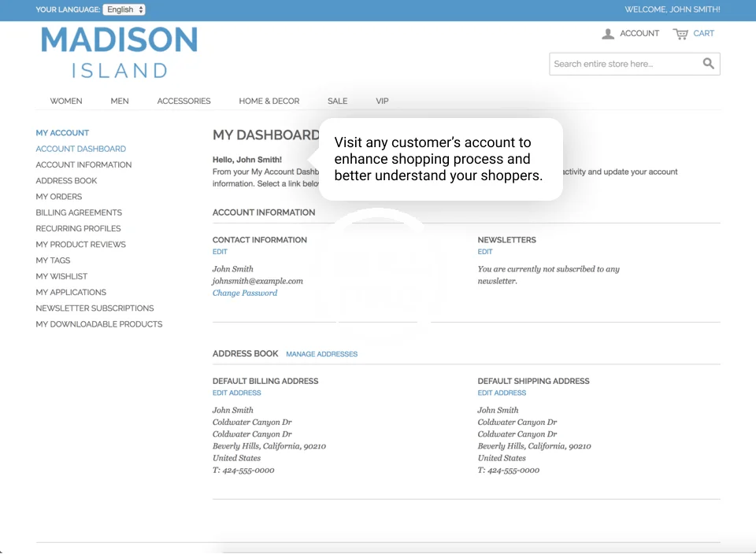Edit the newsletters subscription
Image resolution: width=756 pixels, height=554 pixels.
(484, 252)
